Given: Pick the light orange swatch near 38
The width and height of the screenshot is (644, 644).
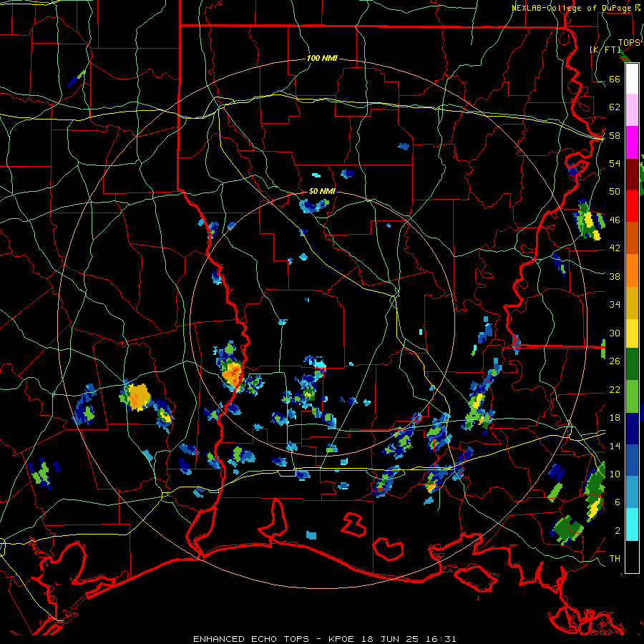Looking at the screenshot, I should 632,270.
